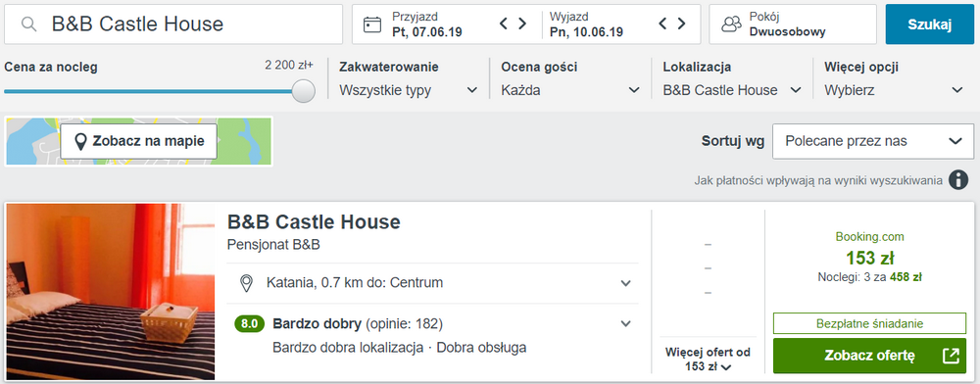This screenshot has height=384, width=980.
Task: Click the Noclegi: 3 za 458 zł text
Action: point(869,276)
